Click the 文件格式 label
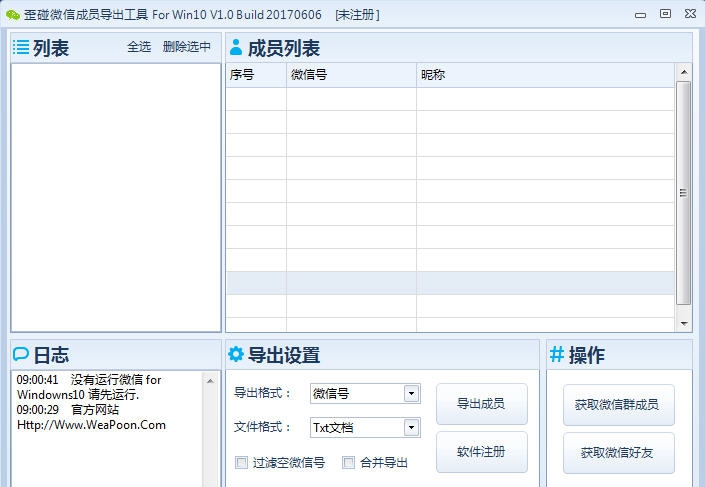 pos(263,427)
